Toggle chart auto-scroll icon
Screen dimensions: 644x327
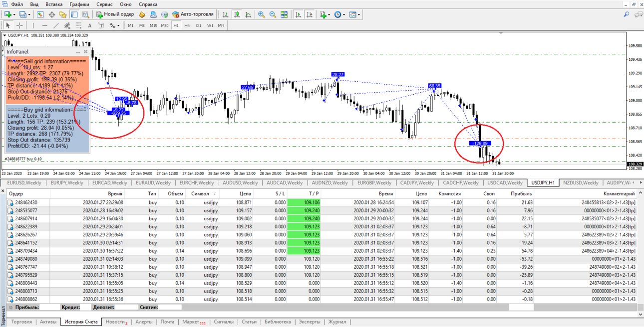click(299, 14)
